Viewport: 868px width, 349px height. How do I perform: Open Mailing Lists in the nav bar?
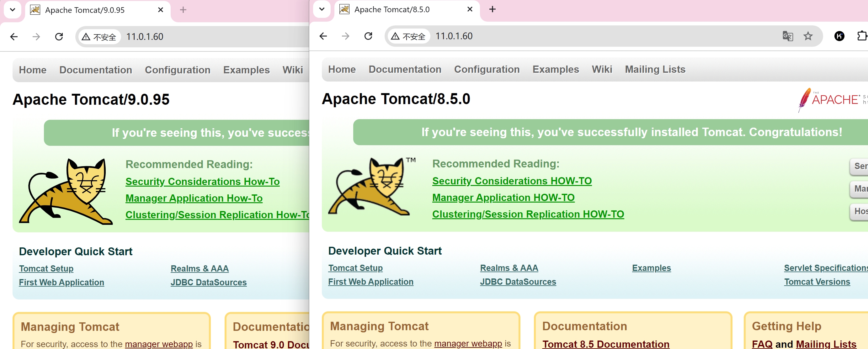click(655, 69)
